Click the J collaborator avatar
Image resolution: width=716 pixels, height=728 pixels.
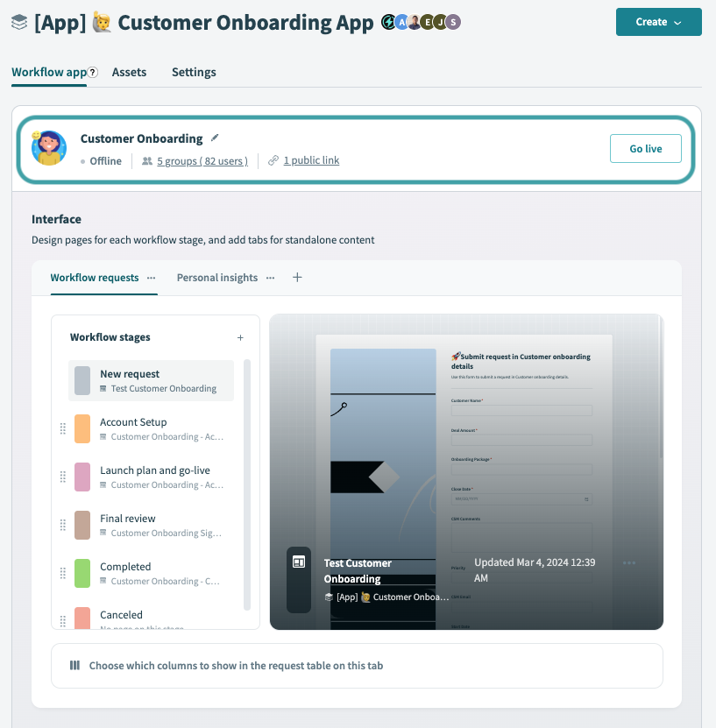coord(440,22)
